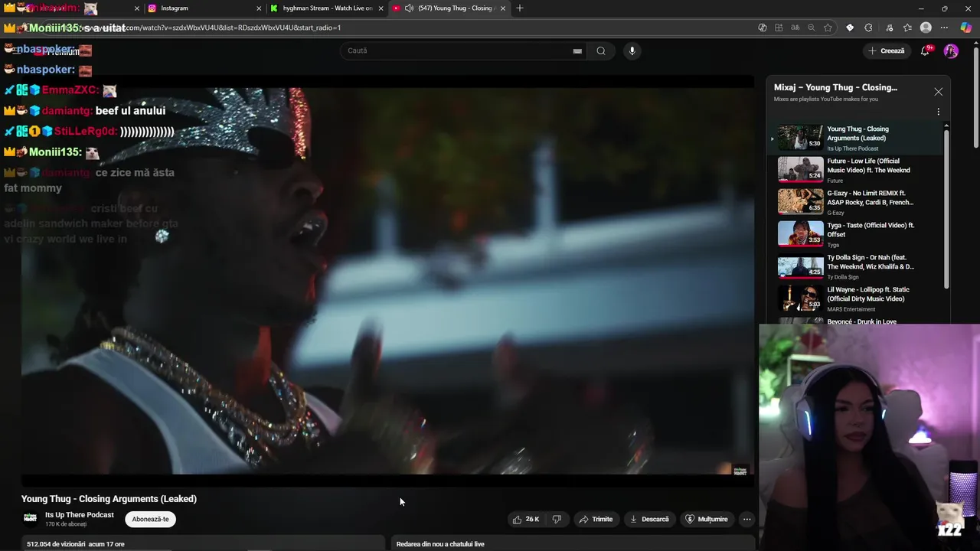
Task: Open the favorites list icon
Action: (x=907, y=28)
